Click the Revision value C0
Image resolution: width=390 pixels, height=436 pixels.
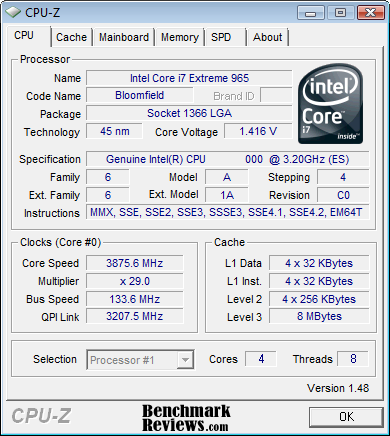343,195
